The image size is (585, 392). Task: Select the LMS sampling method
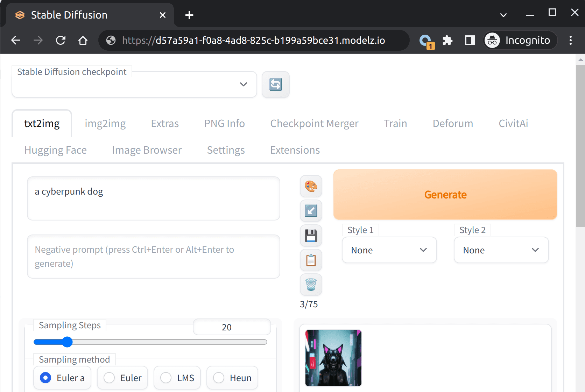click(x=177, y=378)
